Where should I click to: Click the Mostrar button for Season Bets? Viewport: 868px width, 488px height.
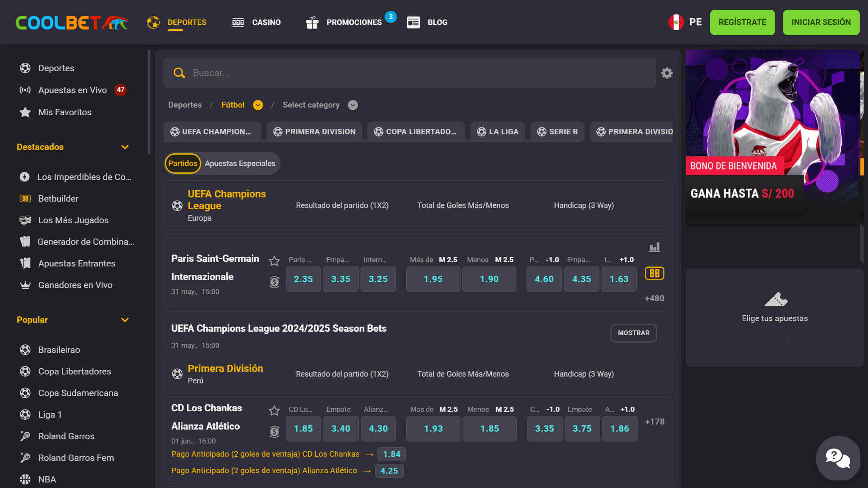(x=633, y=333)
